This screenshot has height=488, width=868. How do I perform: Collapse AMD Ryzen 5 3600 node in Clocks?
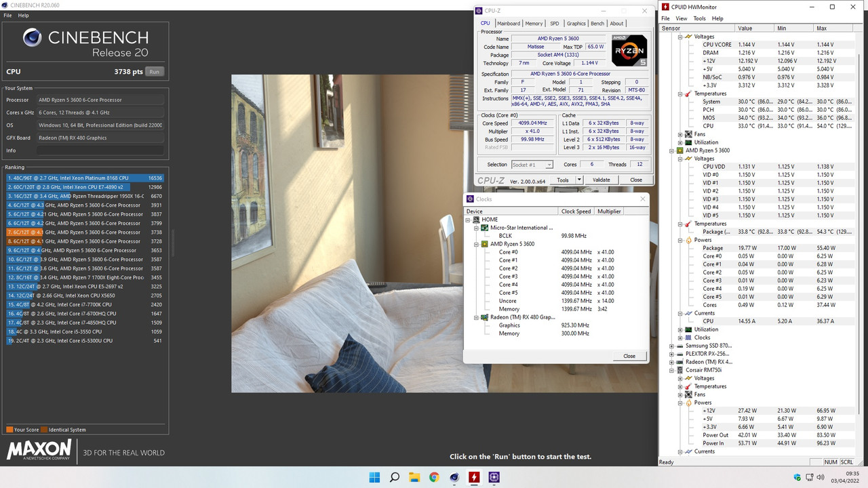click(476, 244)
